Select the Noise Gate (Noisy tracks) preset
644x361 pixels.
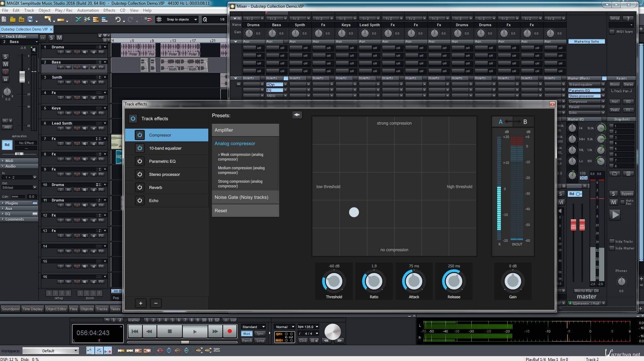pyautogui.click(x=245, y=197)
